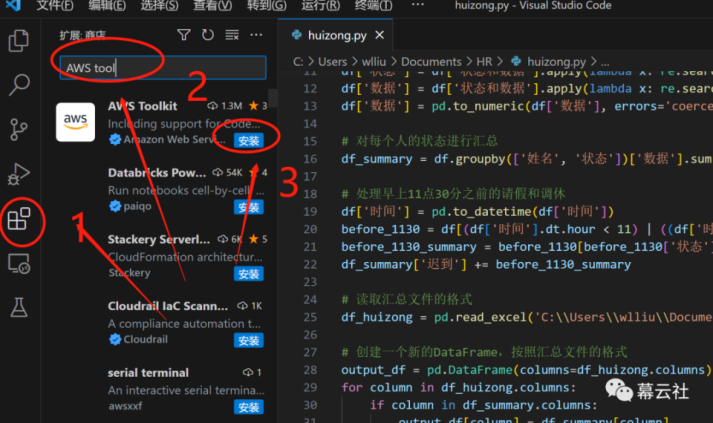The height and width of the screenshot is (423, 713).
Task: Close the huizong.py editor tab
Action: pos(379,35)
